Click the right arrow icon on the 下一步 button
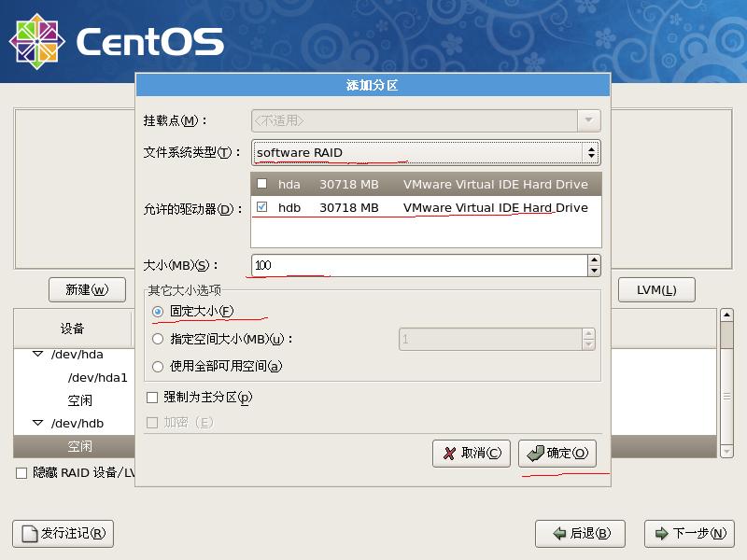This screenshot has height=560, width=747. click(662, 533)
